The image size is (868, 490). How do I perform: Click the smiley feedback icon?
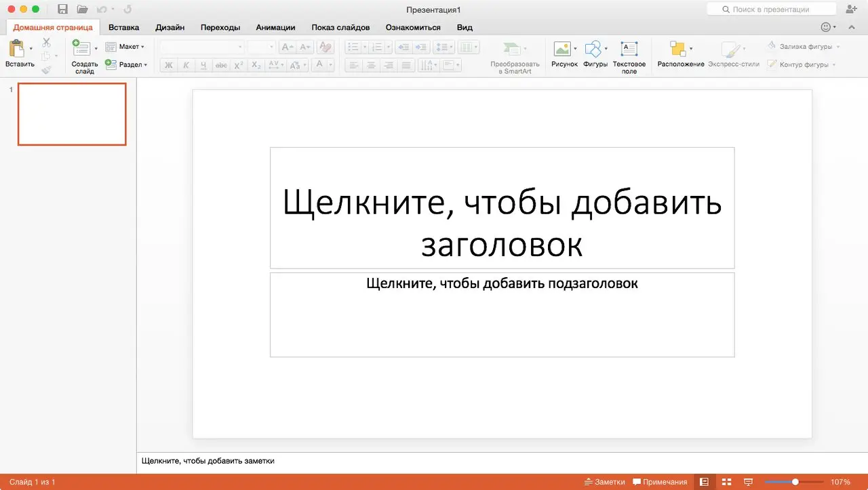click(x=825, y=27)
